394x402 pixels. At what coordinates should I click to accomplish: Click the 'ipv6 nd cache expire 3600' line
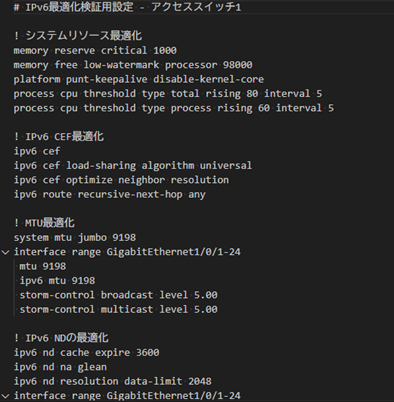86,353
